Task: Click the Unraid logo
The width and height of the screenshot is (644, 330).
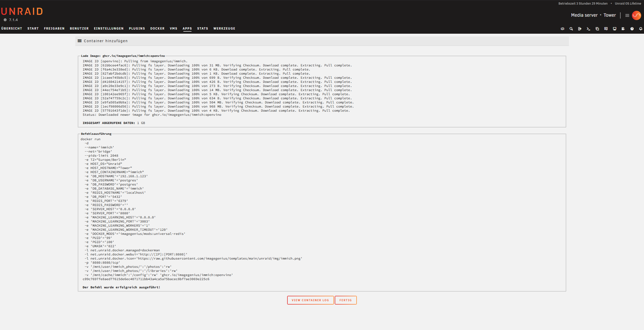Action: pos(22,11)
